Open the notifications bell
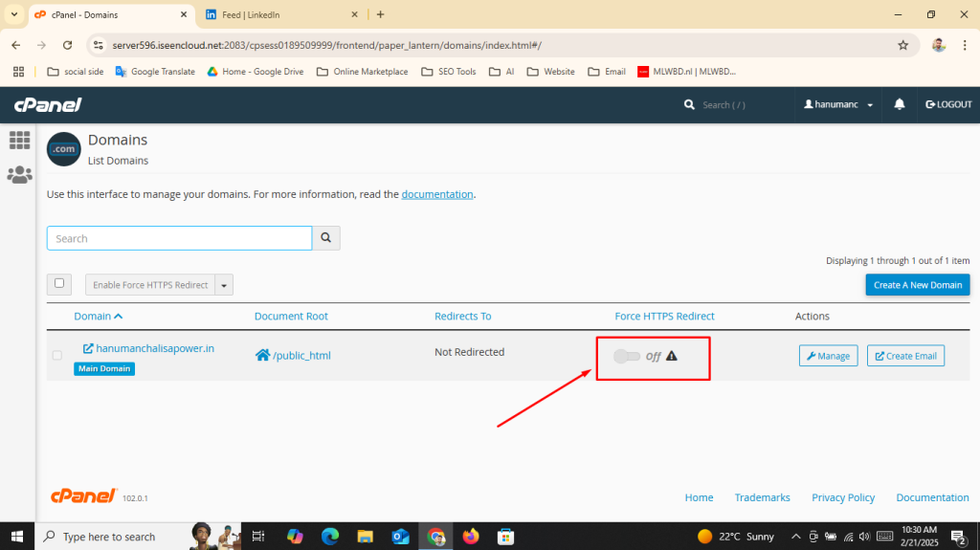 [899, 104]
